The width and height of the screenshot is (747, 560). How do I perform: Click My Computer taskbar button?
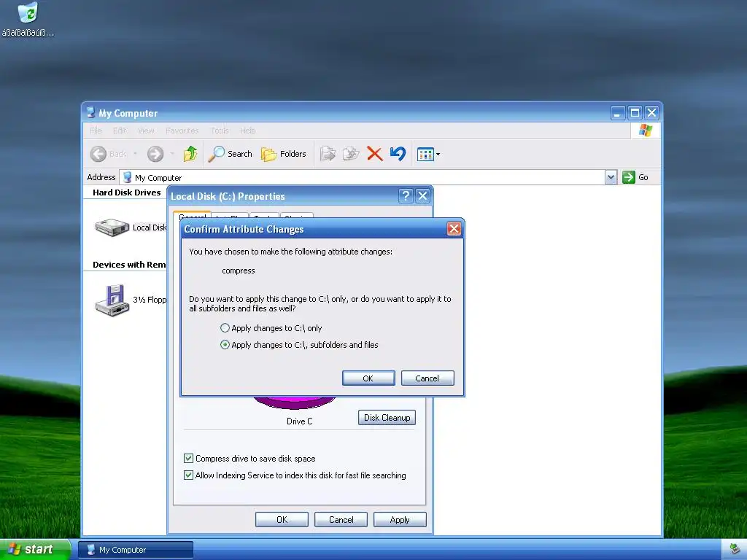(135, 550)
